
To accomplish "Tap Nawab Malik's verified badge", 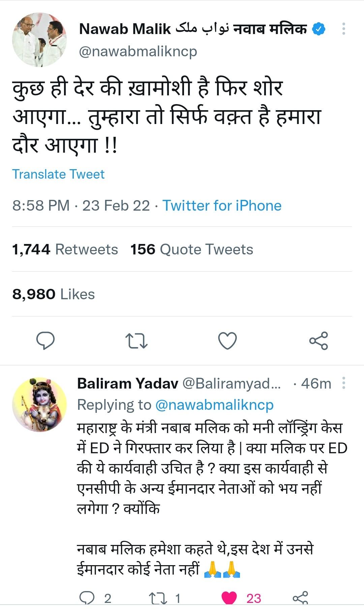I will click(x=318, y=29).
